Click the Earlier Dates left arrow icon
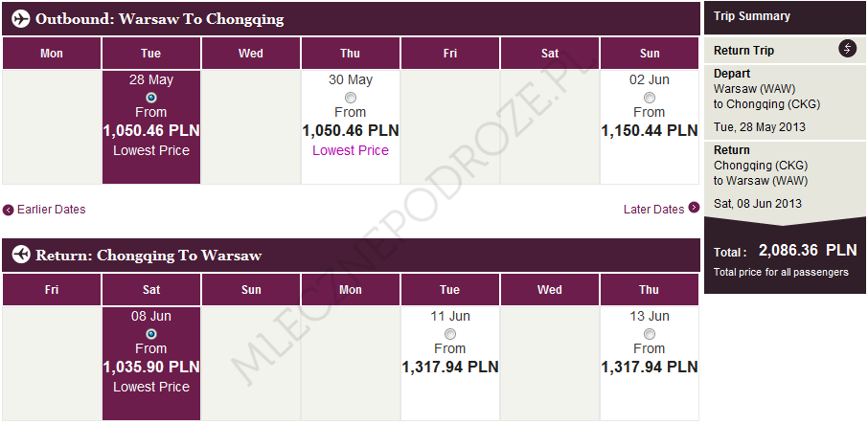 coord(9,210)
